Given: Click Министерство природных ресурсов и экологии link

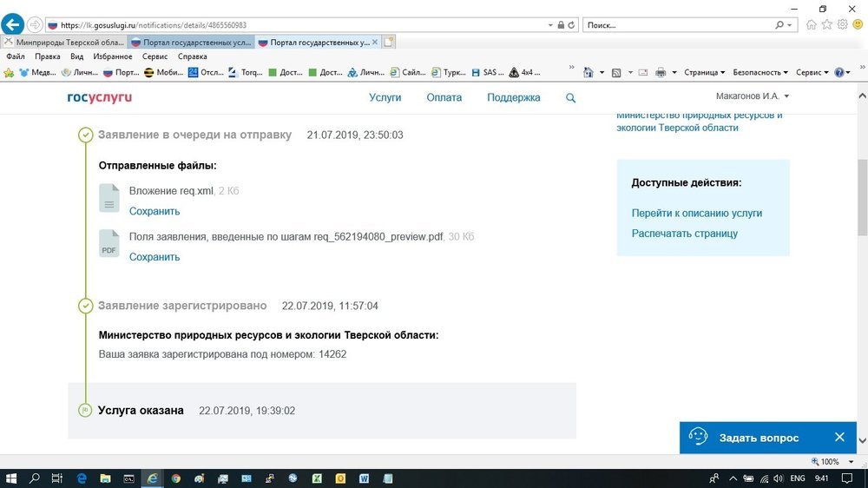Looking at the screenshot, I should point(699,122).
